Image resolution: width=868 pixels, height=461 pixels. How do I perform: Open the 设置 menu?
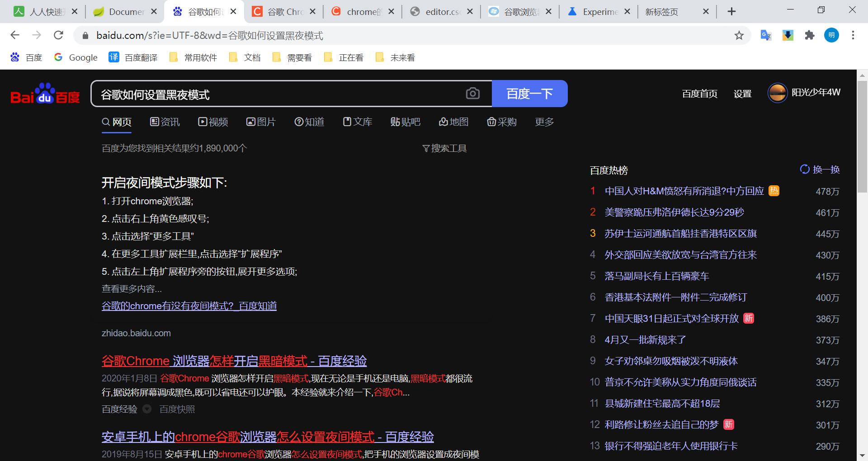(x=742, y=94)
